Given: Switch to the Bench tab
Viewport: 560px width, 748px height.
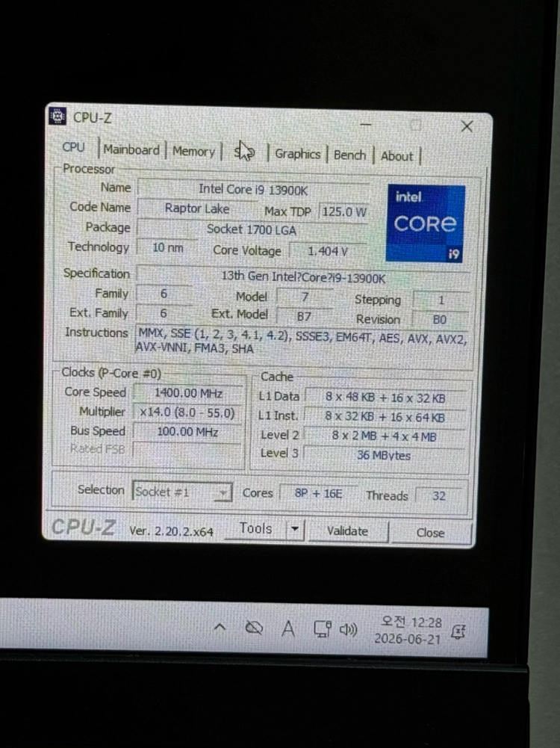Looking at the screenshot, I should click(349, 155).
